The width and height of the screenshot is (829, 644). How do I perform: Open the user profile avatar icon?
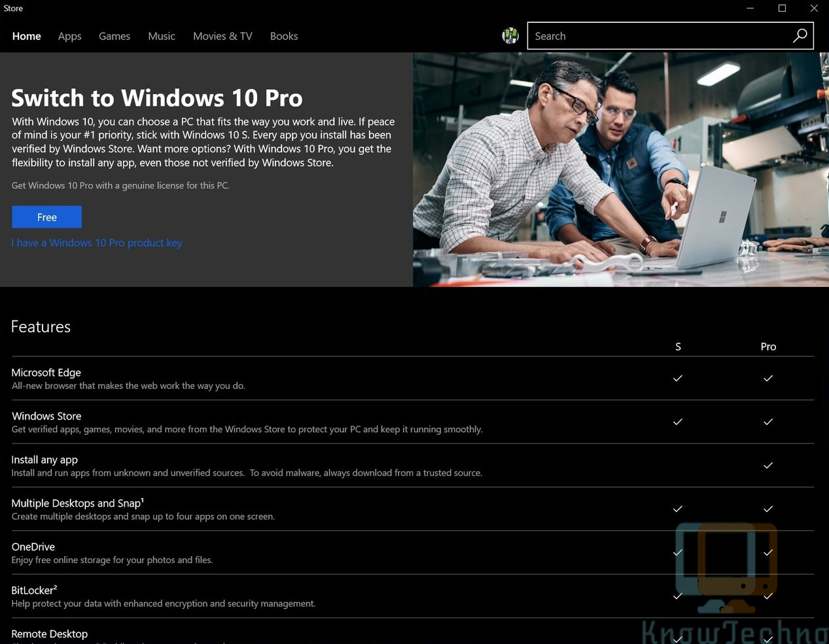[x=510, y=36]
